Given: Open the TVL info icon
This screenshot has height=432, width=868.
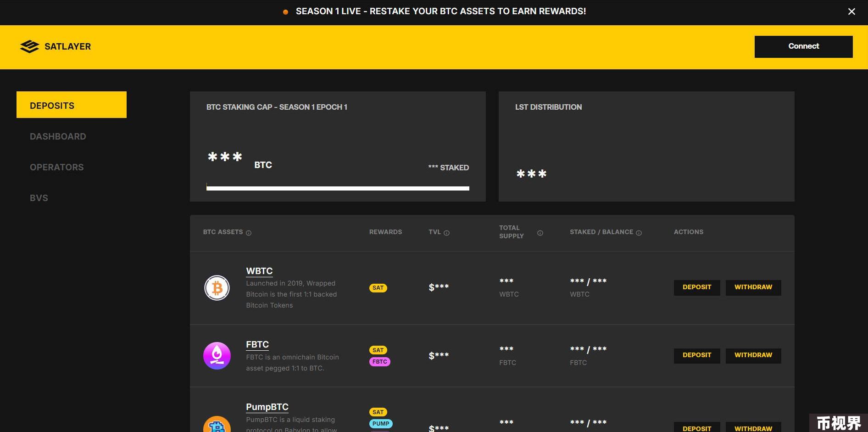Looking at the screenshot, I should tap(446, 233).
